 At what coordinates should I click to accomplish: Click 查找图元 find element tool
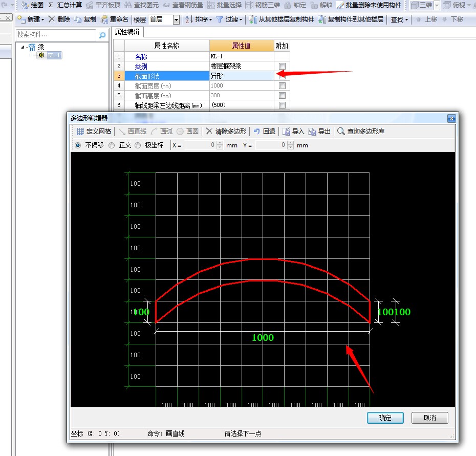141,5
